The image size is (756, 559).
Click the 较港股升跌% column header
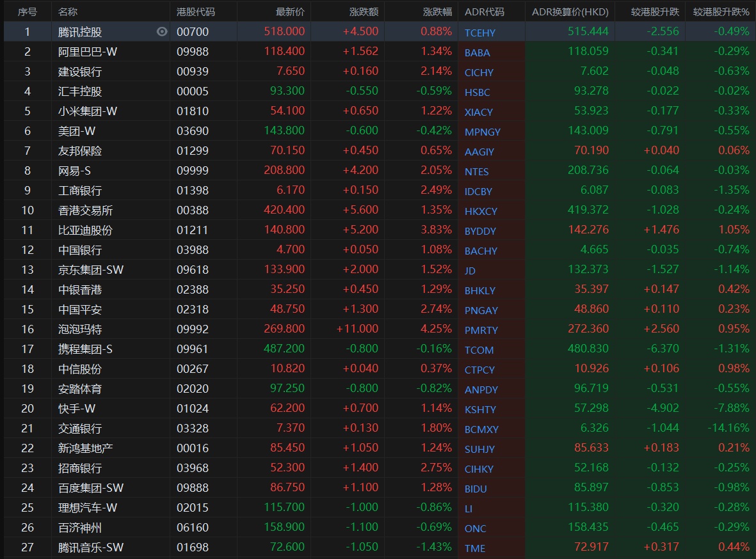tap(721, 12)
